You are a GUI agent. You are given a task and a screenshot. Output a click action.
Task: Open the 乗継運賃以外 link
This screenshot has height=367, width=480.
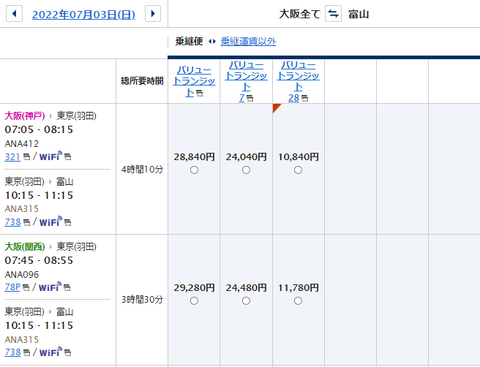tap(248, 41)
